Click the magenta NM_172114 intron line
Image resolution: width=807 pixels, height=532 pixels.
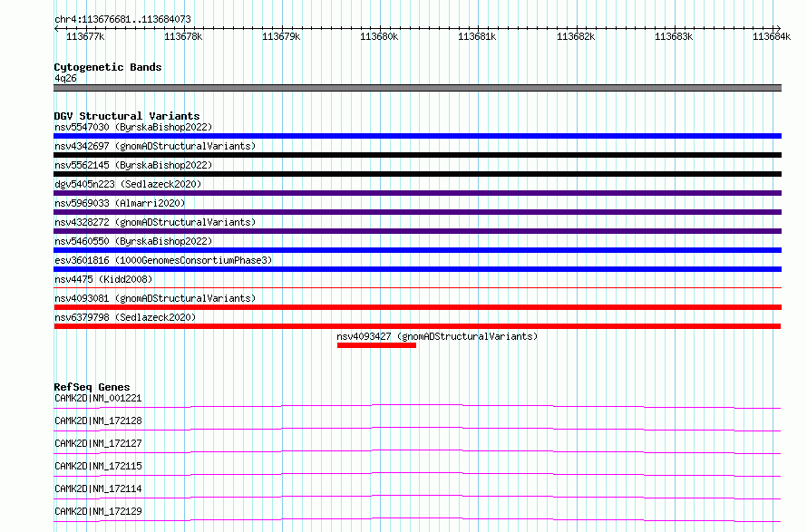pos(417,496)
